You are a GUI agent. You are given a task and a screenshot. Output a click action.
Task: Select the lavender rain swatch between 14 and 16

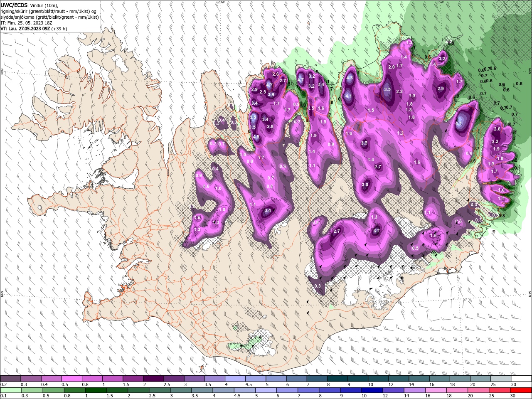pyautogui.click(x=414, y=390)
